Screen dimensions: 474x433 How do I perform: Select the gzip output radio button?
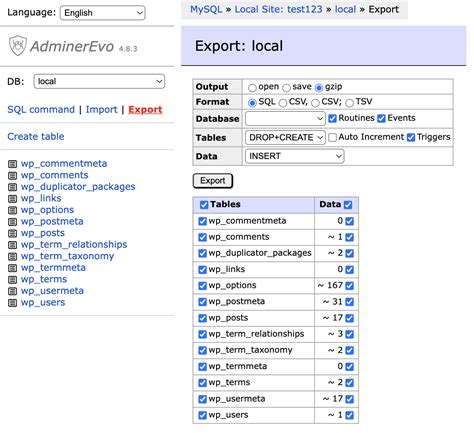[x=319, y=88]
